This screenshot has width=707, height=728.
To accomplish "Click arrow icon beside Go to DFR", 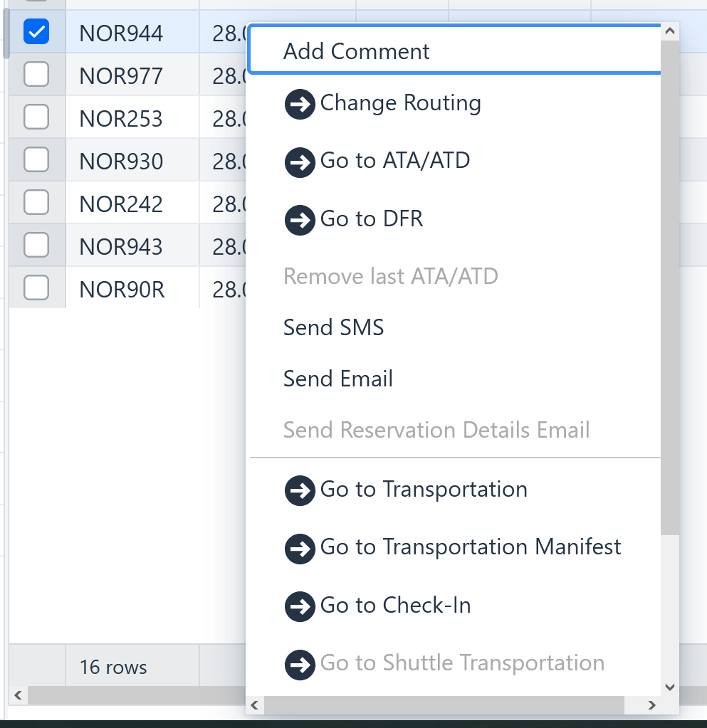I will pos(300,221).
